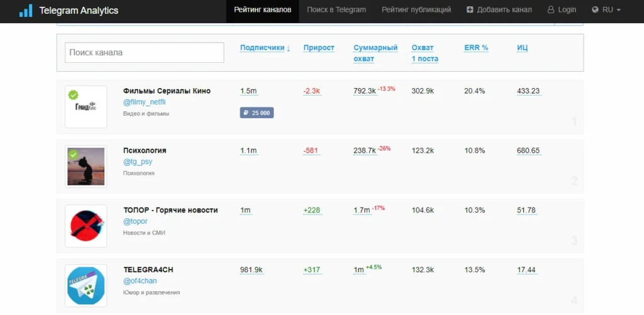Open the Психология channel title

145,151
